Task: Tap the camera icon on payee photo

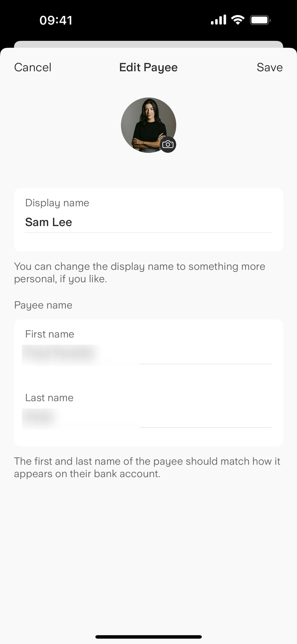Action: click(x=168, y=145)
